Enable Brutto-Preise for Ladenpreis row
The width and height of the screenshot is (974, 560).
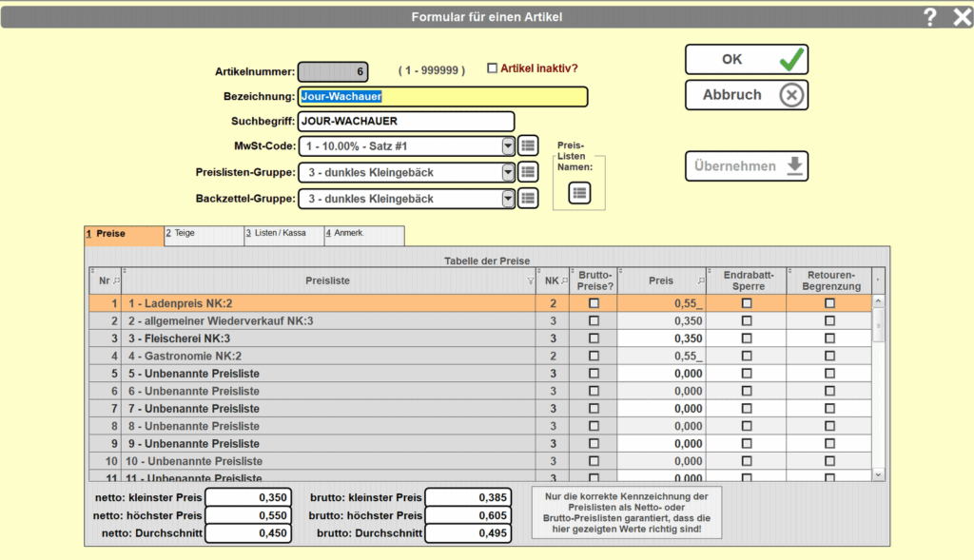[594, 303]
